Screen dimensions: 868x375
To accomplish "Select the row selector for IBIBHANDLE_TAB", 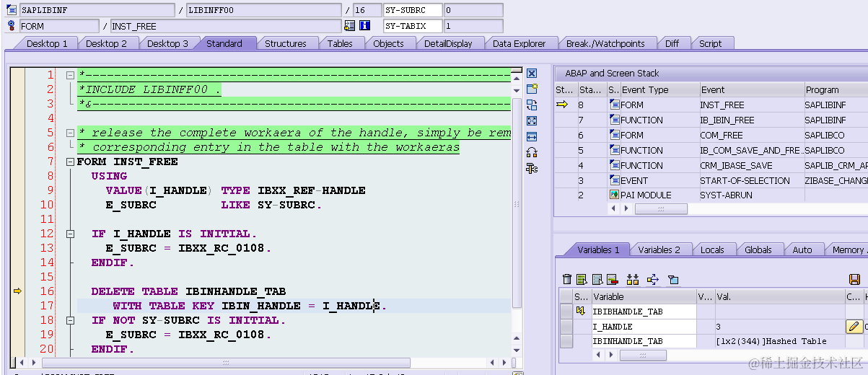I will tap(566, 312).
